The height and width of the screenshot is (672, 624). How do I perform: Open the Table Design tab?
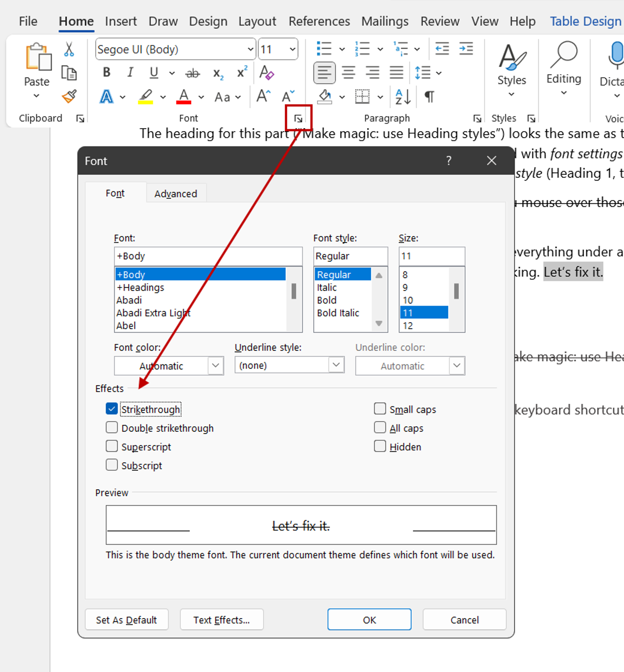click(586, 21)
